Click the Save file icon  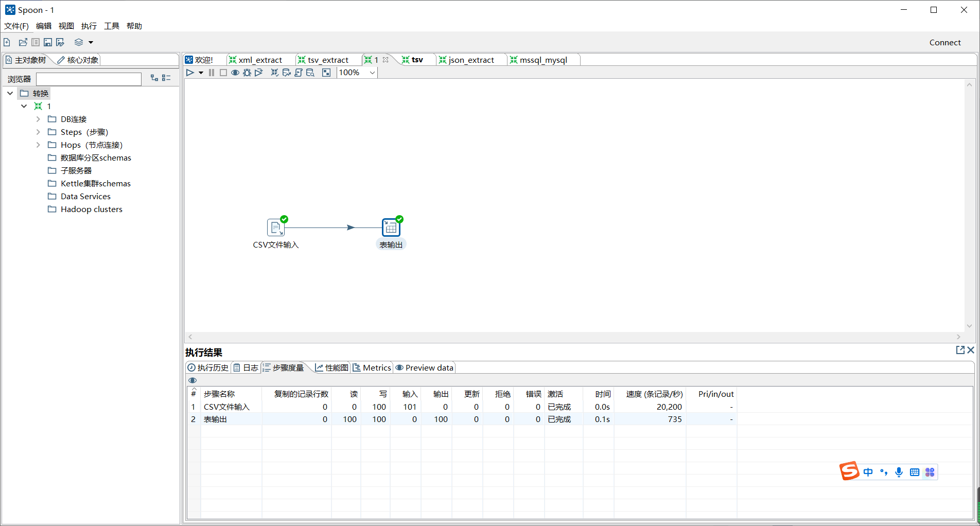[48, 42]
